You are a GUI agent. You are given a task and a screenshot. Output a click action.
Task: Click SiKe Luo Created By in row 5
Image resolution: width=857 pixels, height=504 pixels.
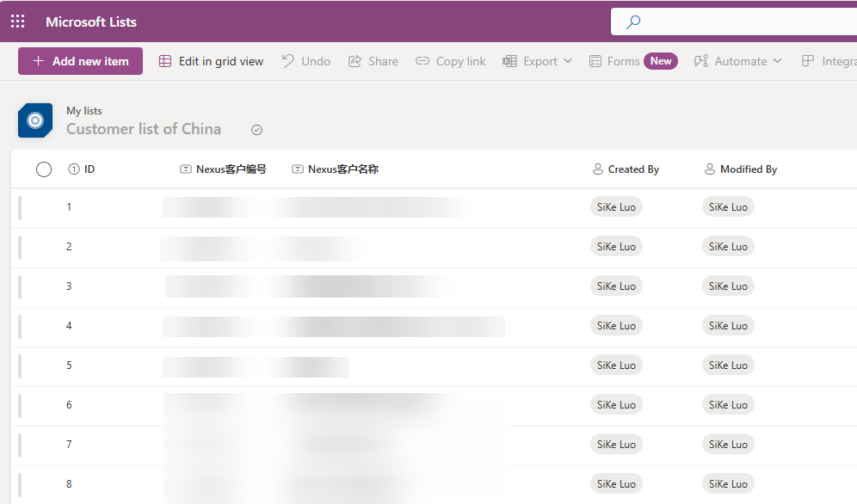click(617, 366)
